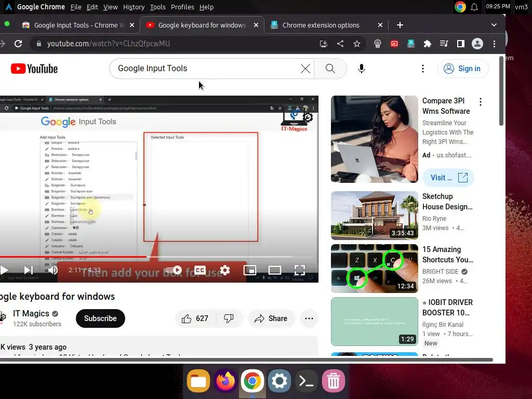
Task: Switch to Chrome extension options tab
Action: click(321, 25)
